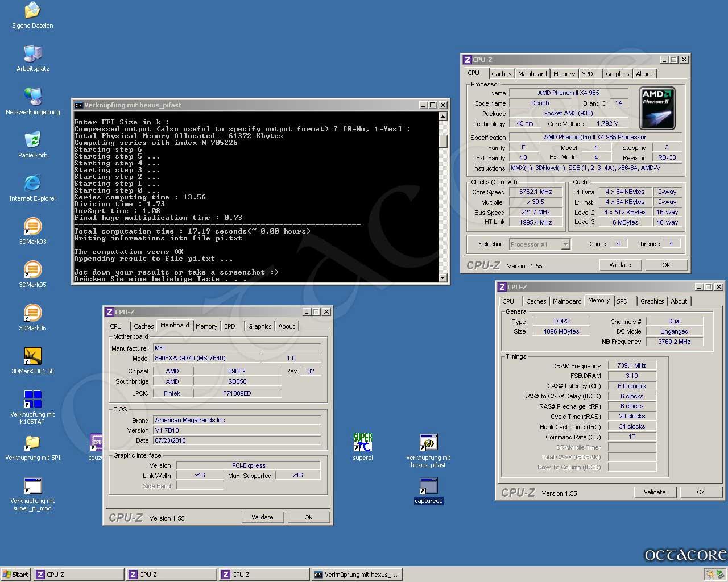Open Memory tab in the Mainboard CPU-Z window
The image size is (728, 582).
click(206, 326)
